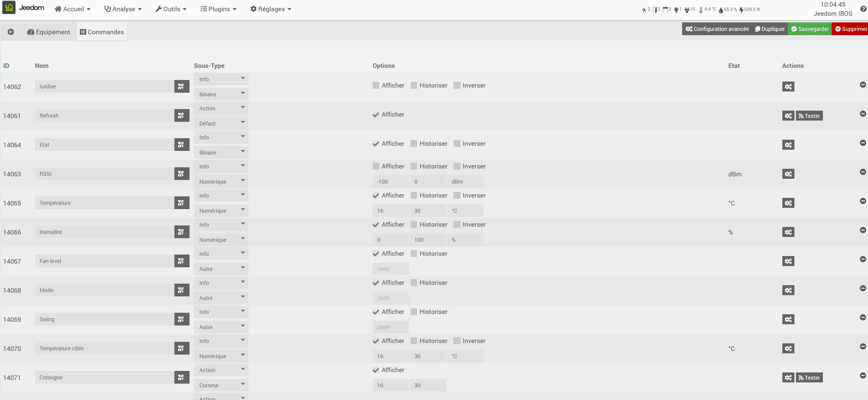
Task: Toggle Afficher for the RSSI command
Action: (x=376, y=166)
